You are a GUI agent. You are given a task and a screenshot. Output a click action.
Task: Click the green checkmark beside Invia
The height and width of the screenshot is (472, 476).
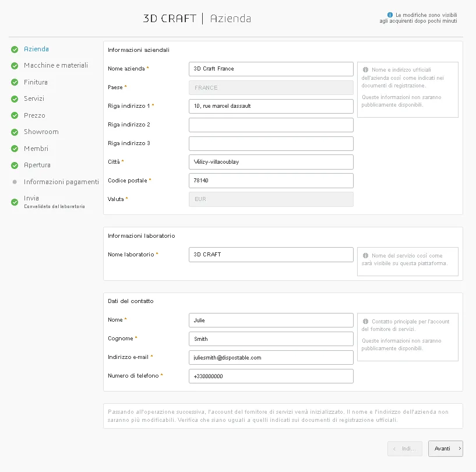[x=15, y=202]
